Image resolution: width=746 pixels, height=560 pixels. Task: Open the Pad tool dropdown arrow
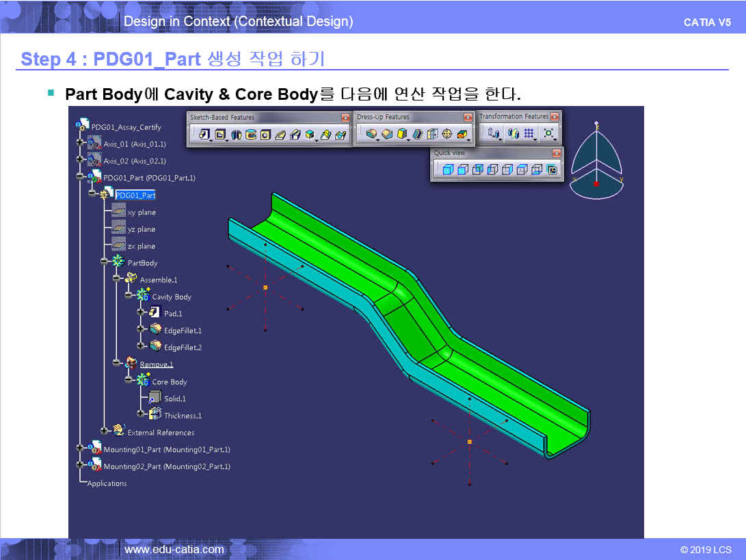[211, 139]
